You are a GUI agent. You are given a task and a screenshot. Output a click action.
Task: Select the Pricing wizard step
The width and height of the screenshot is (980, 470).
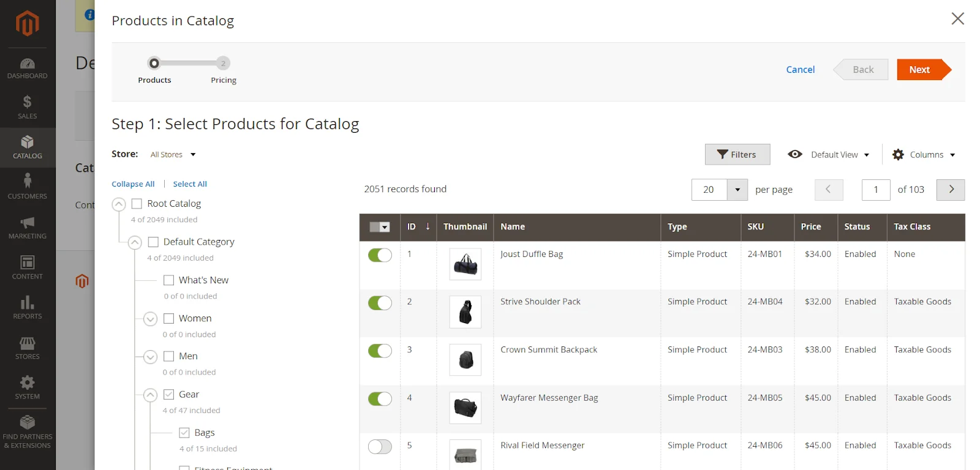(x=224, y=70)
